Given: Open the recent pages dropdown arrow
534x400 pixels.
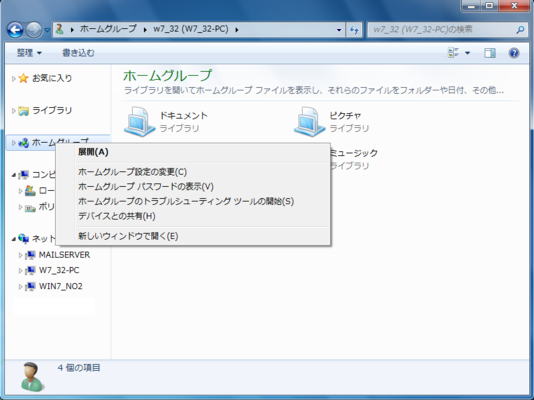Looking at the screenshot, I should [x=47, y=30].
